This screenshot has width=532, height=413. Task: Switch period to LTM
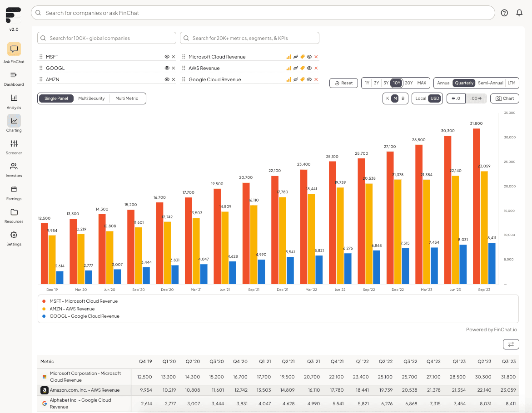(512, 83)
